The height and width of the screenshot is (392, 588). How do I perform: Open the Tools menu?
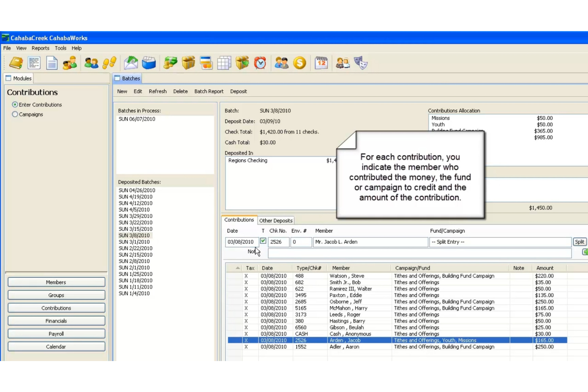coord(60,48)
